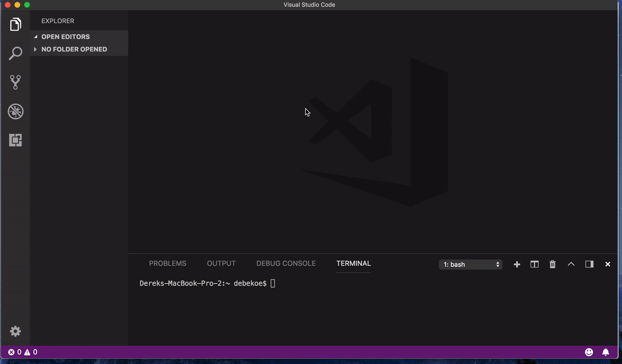
Task: Switch to the Output tab
Action: [x=221, y=264]
